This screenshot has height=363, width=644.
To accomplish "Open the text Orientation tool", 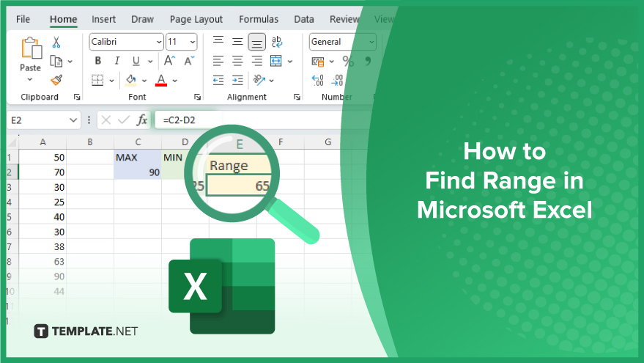I will [259, 80].
